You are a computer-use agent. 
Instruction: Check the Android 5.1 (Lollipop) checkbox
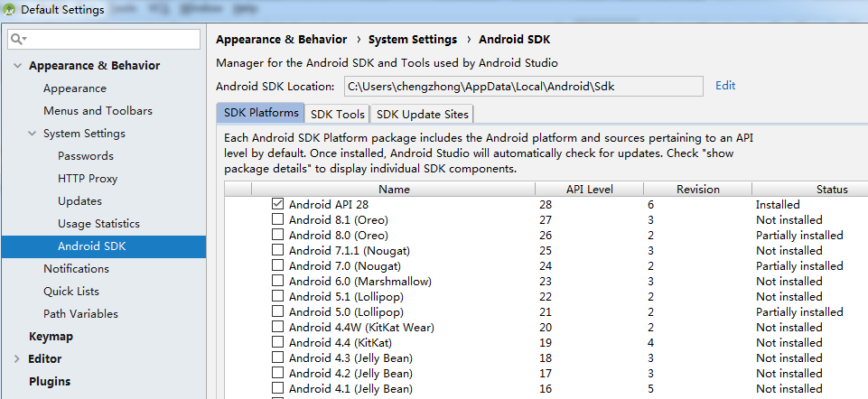pyautogui.click(x=278, y=297)
